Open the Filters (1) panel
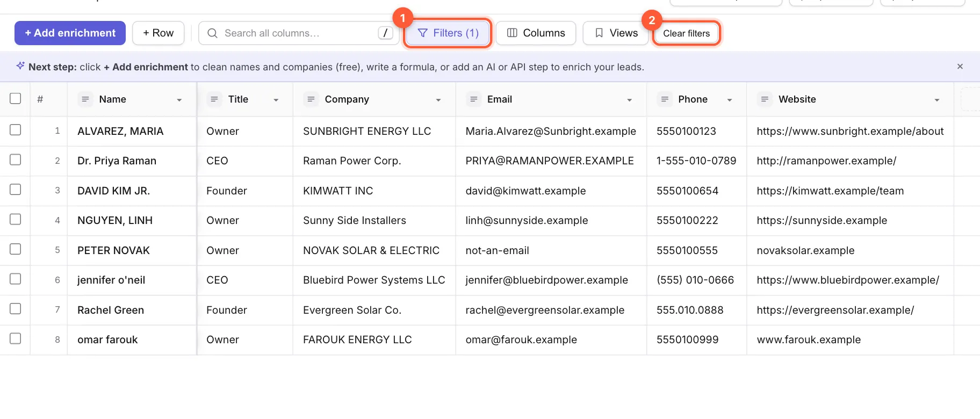Image resolution: width=980 pixels, height=419 pixels. click(x=448, y=33)
